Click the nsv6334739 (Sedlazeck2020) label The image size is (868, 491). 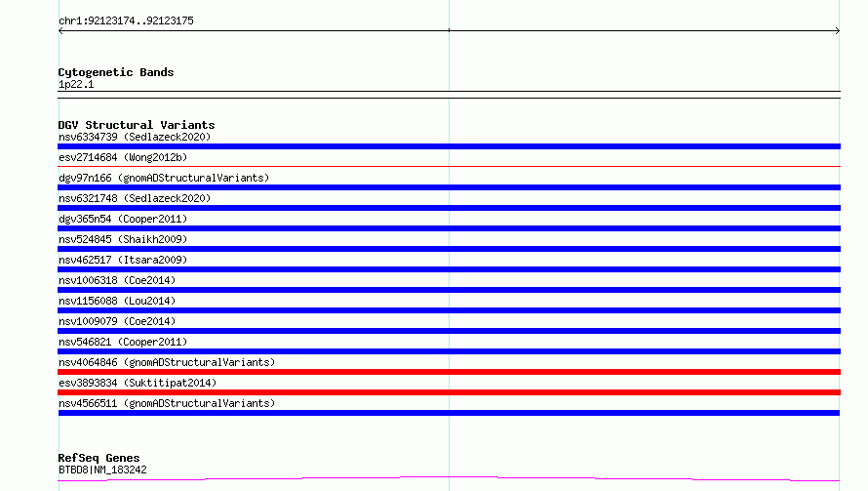click(x=135, y=137)
